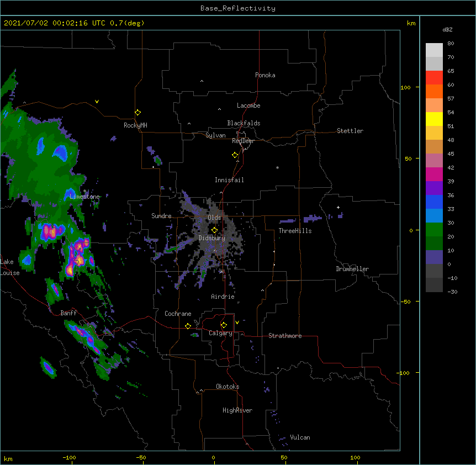Click the Base_Reflectivity title
This screenshot has width=476, height=465.
pyautogui.click(x=238, y=8)
